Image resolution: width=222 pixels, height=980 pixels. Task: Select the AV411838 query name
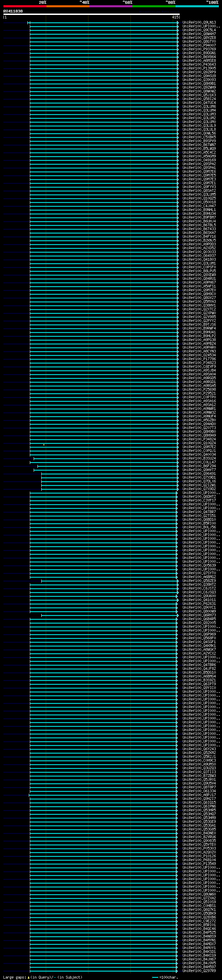[x=13, y=11]
